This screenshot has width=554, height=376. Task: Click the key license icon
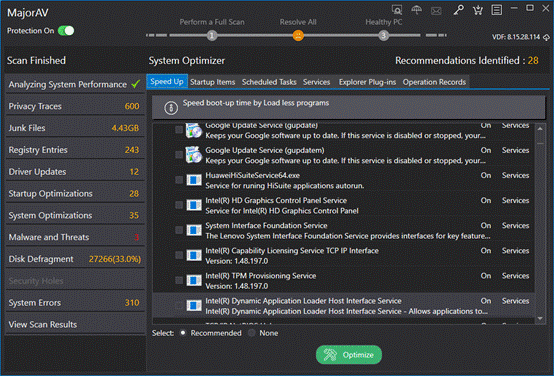pos(459,10)
